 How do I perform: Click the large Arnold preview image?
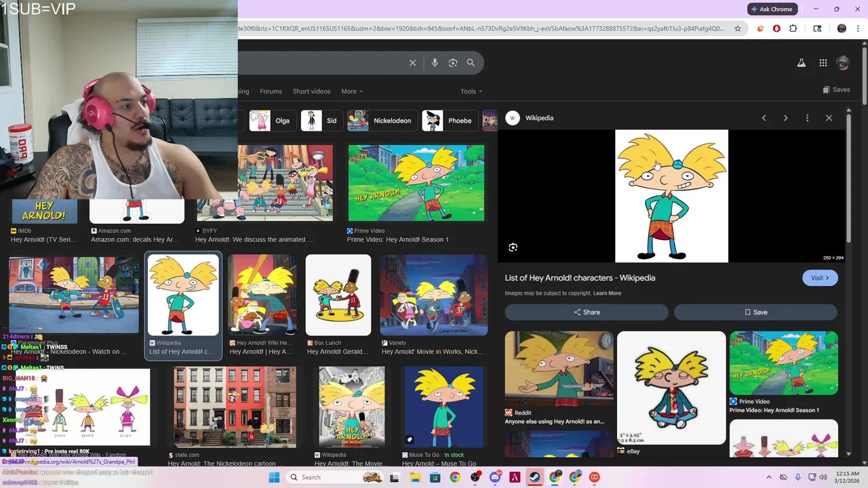point(671,196)
